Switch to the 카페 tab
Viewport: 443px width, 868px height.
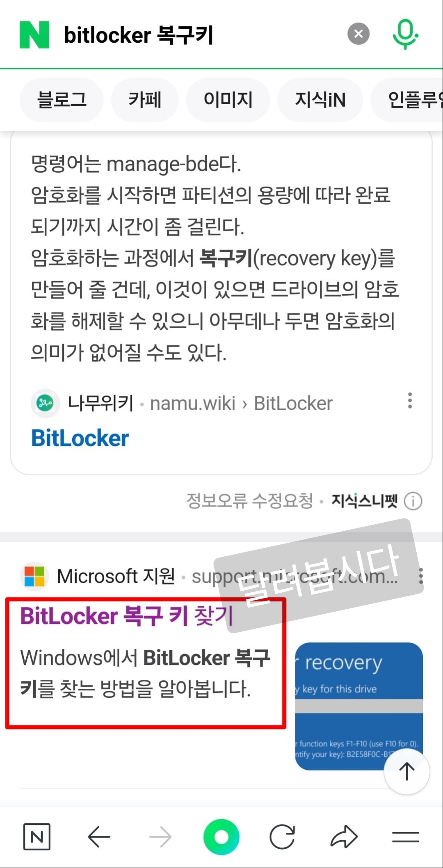(145, 100)
